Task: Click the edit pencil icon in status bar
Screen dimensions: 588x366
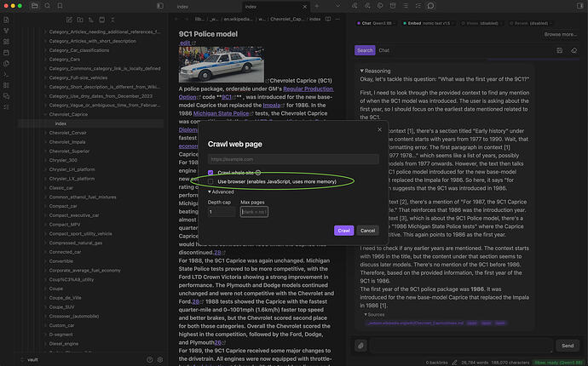Action: click(x=454, y=363)
